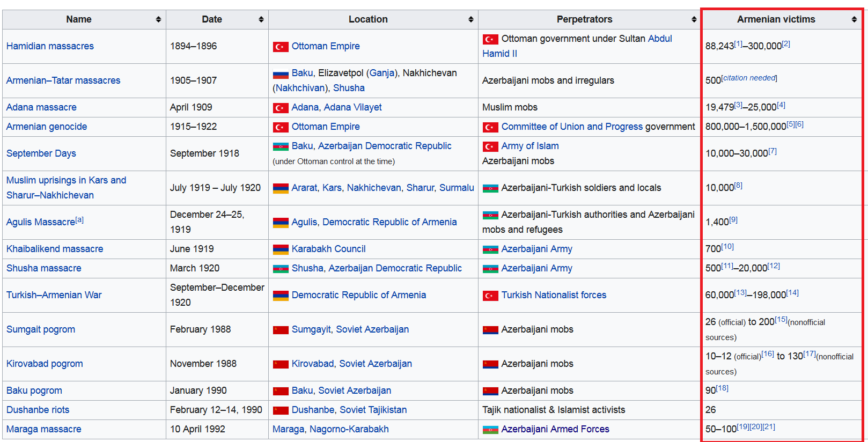
Task: Click reference [14] after 198,000
Action: click(x=792, y=293)
